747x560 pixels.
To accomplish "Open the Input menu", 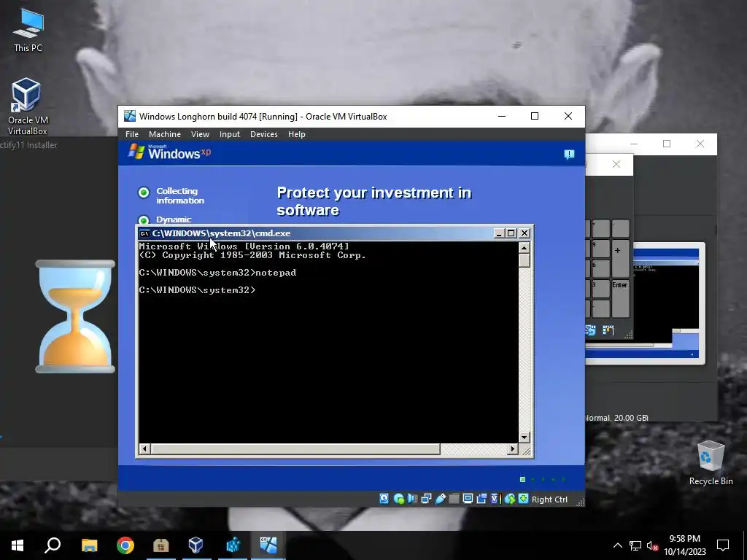I will click(230, 134).
